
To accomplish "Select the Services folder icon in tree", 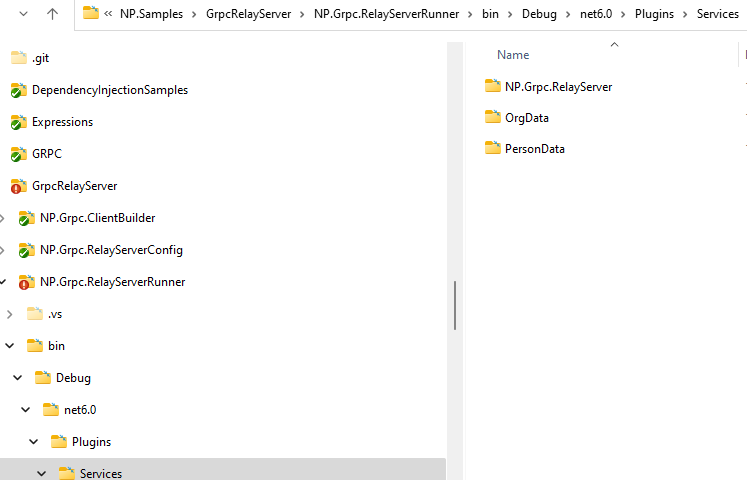I will click(x=67, y=473).
